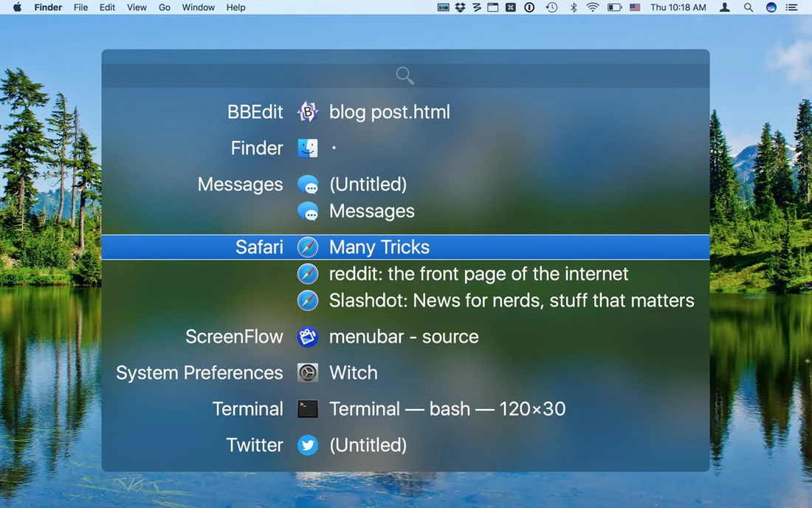
Task: Open the View menu
Action: (x=137, y=7)
